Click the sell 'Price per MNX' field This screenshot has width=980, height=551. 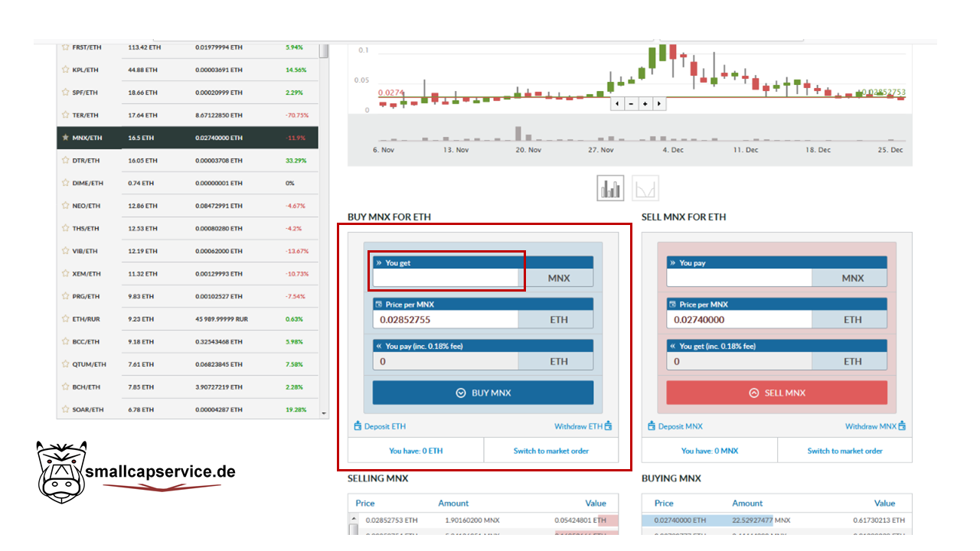click(738, 320)
